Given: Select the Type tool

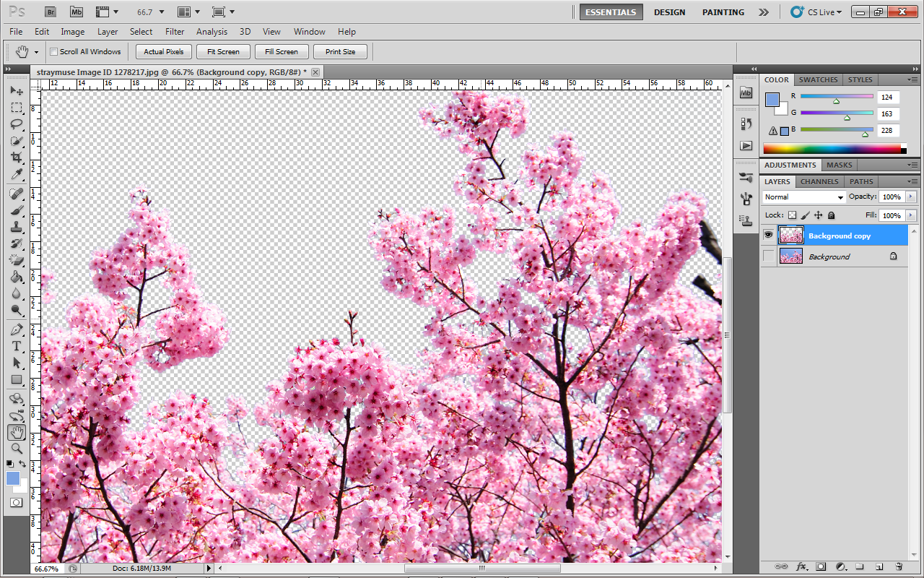Looking at the screenshot, I should (17, 346).
